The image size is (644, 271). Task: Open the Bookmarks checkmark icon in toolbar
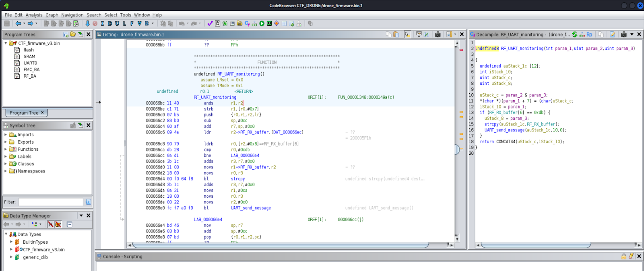click(210, 24)
